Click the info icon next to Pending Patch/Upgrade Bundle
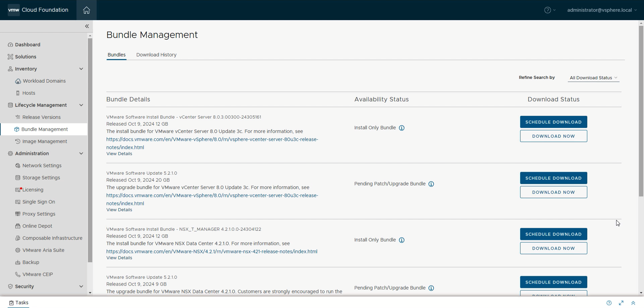Image resolution: width=644 pixels, height=308 pixels. click(x=431, y=184)
